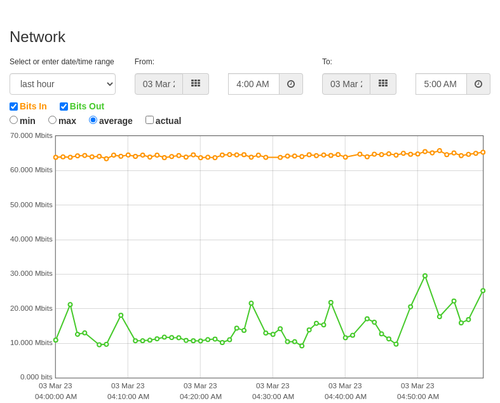The image size is (500, 403).
Task: Uncheck the Bits In checkbox
Action: (x=14, y=106)
